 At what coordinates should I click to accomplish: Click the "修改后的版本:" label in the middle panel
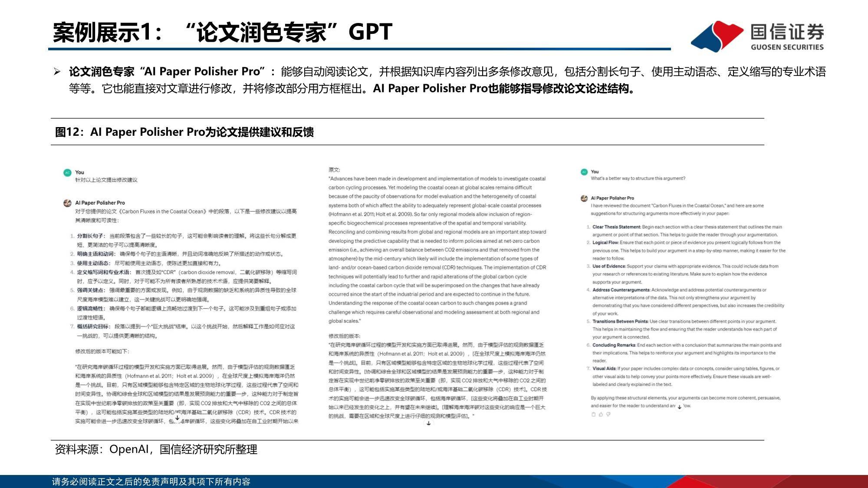pyautogui.click(x=344, y=336)
